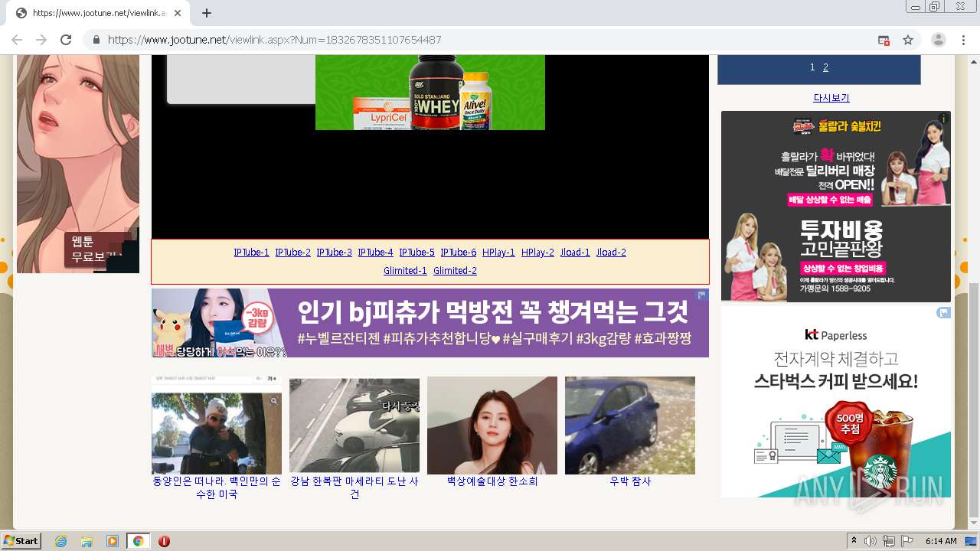Image resolution: width=980 pixels, height=551 pixels.
Task: Close the purple banner ad corner icon
Action: 701,295
